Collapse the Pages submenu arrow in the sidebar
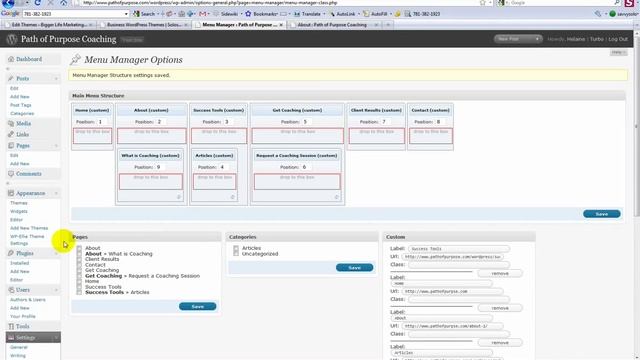Image resolution: width=640 pixels, height=360 pixels. [x=56, y=146]
